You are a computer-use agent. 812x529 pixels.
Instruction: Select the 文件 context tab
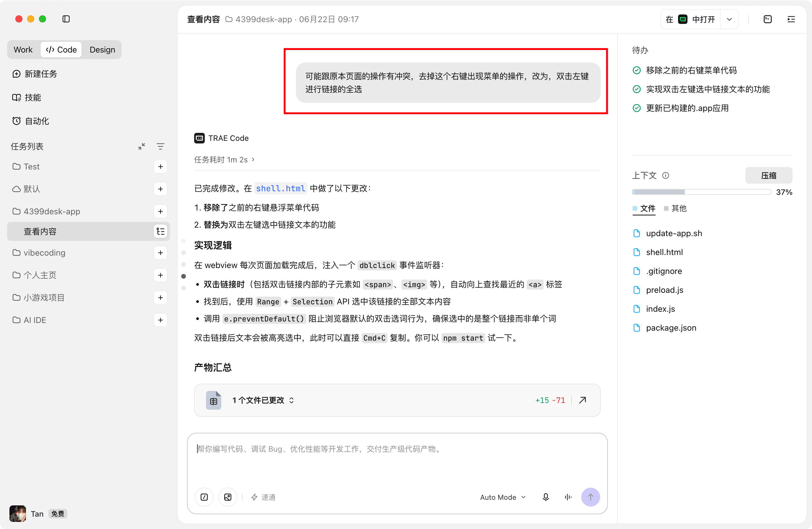644,208
